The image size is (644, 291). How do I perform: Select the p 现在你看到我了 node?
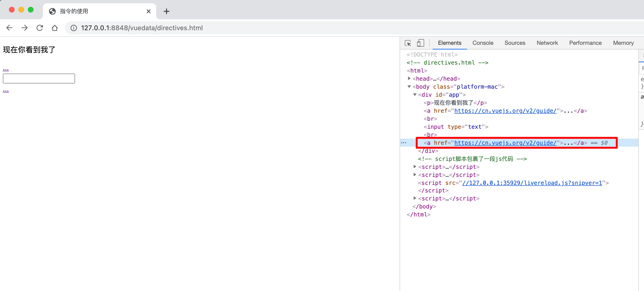tap(455, 103)
